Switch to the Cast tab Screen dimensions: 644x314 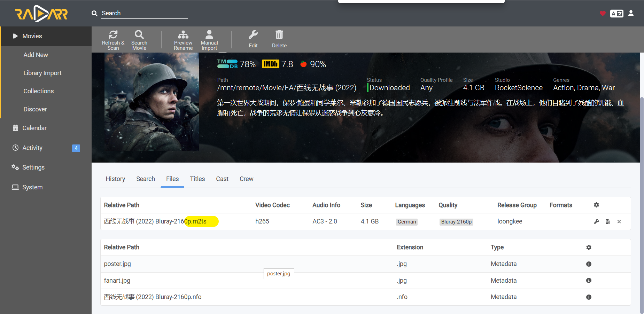(x=222, y=179)
